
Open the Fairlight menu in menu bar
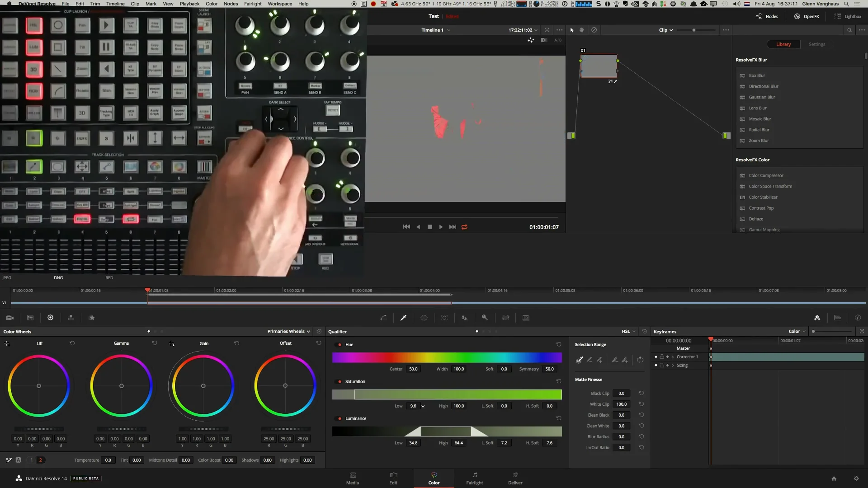[253, 4]
